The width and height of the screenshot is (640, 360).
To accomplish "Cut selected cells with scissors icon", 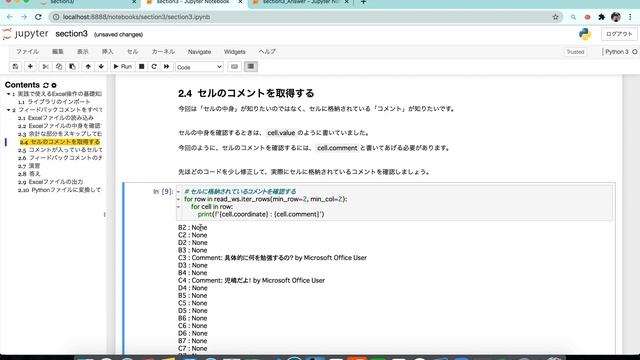I will [45, 67].
